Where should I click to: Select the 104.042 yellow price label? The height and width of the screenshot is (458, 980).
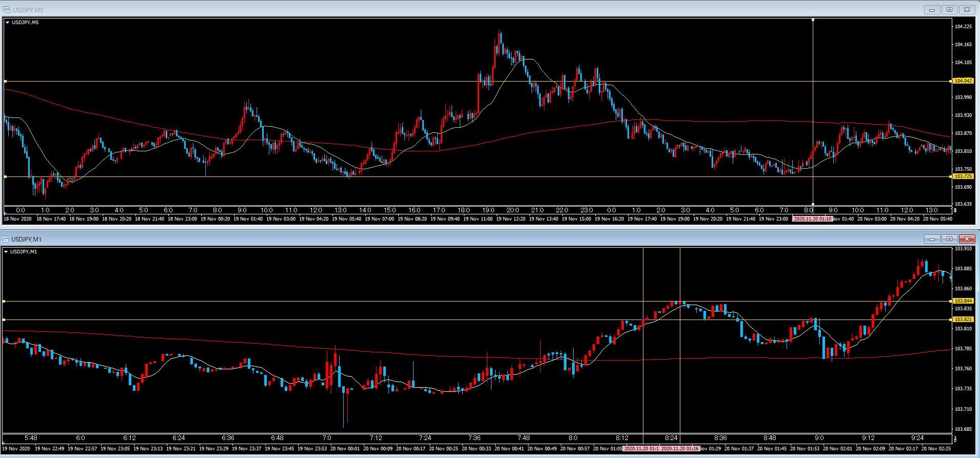pyautogui.click(x=963, y=81)
